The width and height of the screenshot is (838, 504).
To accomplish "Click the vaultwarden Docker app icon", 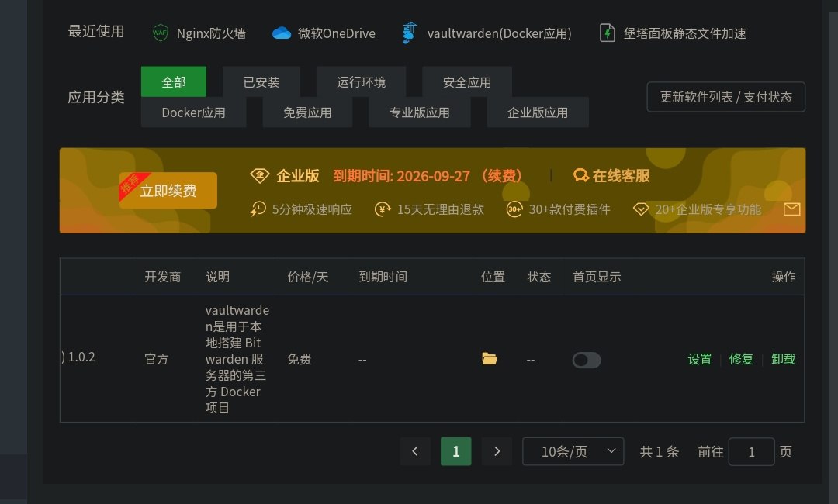I will coord(409,33).
